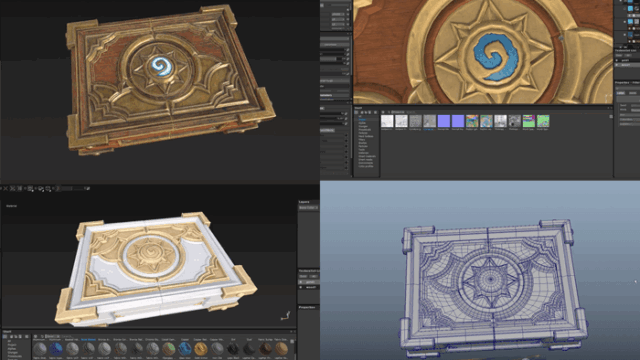The height and width of the screenshot is (360, 640).
Task: Open the Environments shelf category
Action: click(366, 163)
